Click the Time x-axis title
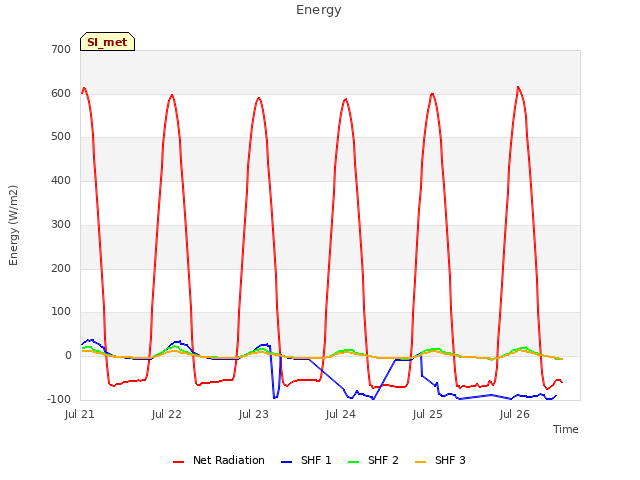640x480 pixels. [x=566, y=429]
